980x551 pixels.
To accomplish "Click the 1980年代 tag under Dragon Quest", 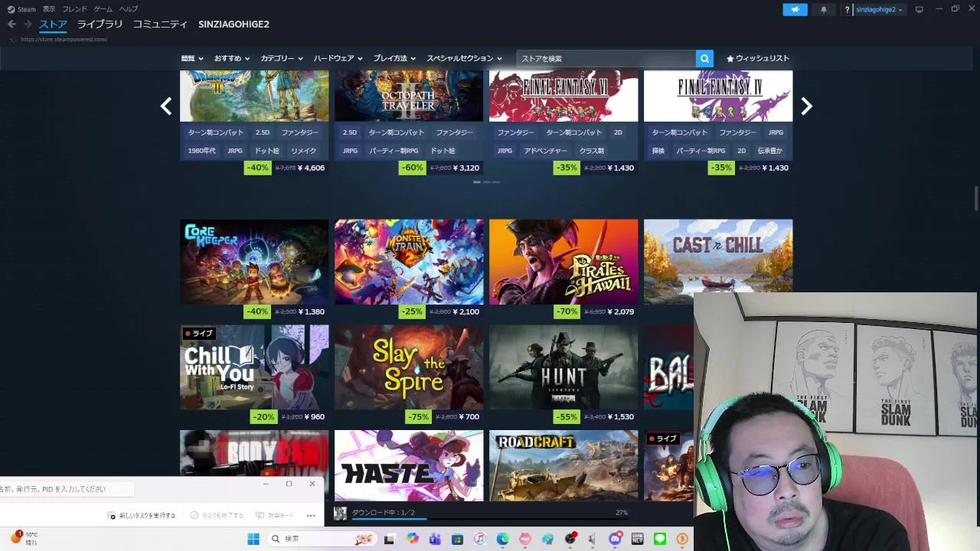I will 202,151.
